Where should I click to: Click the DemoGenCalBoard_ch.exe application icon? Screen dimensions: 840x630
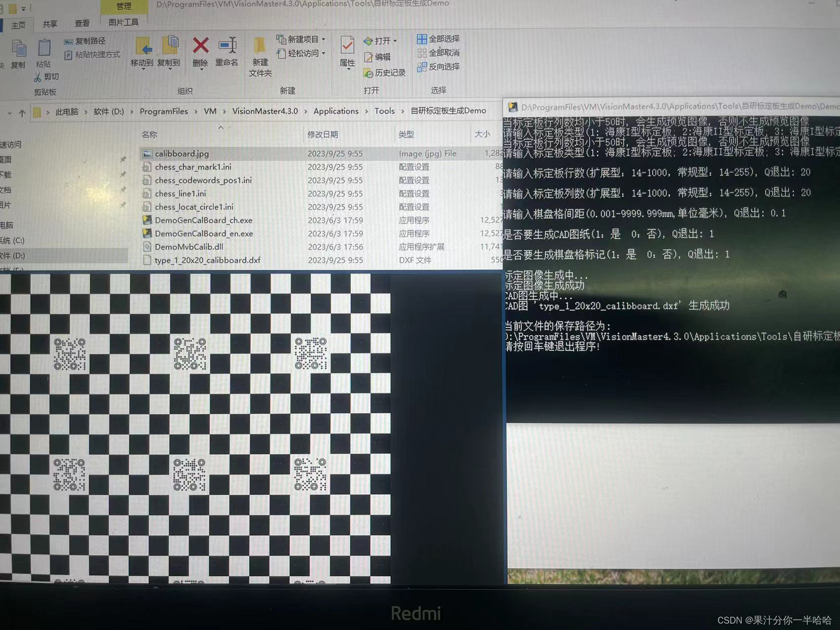[x=147, y=220]
